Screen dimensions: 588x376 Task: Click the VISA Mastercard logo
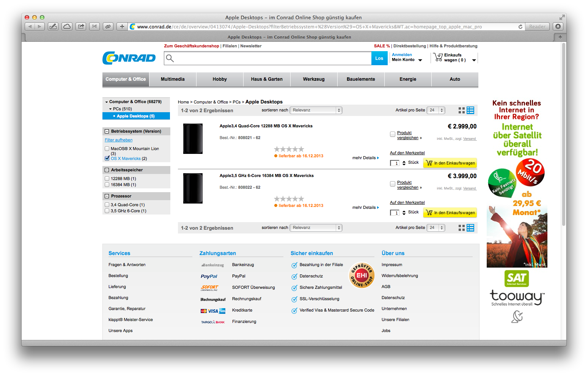[213, 311]
